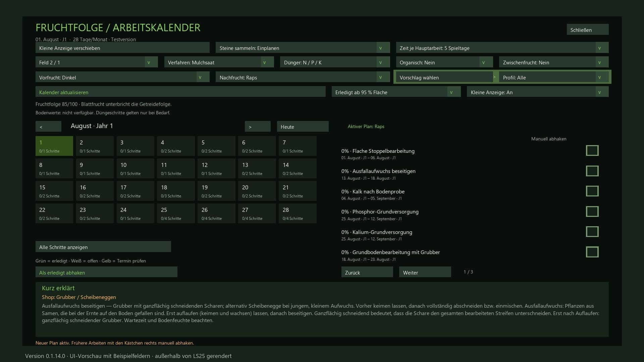The width and height of the screenshot is (644, 362).
Task: Go to previous month with left arrow
Action: tap(48, 126)
